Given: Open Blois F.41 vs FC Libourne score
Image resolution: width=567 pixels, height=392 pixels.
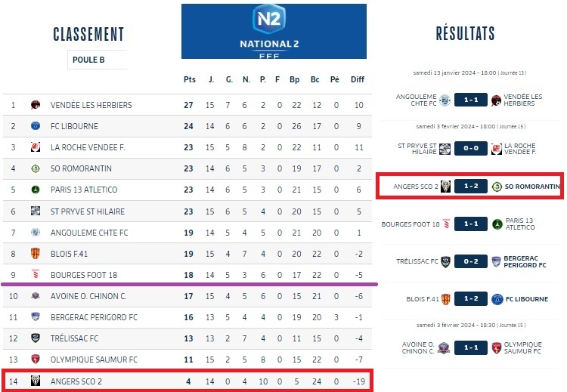Looking at the screenshot, I should pyautogui.click(x=470, y=299).
